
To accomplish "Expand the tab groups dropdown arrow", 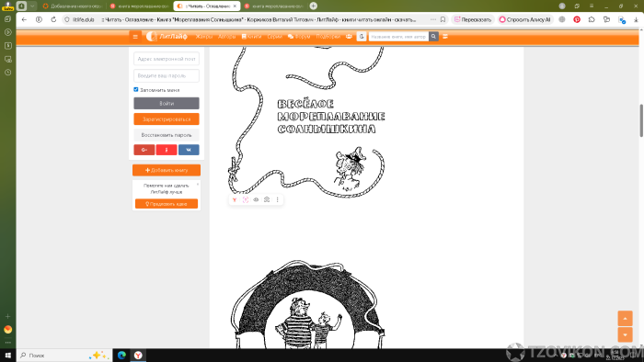I will 32,6.
